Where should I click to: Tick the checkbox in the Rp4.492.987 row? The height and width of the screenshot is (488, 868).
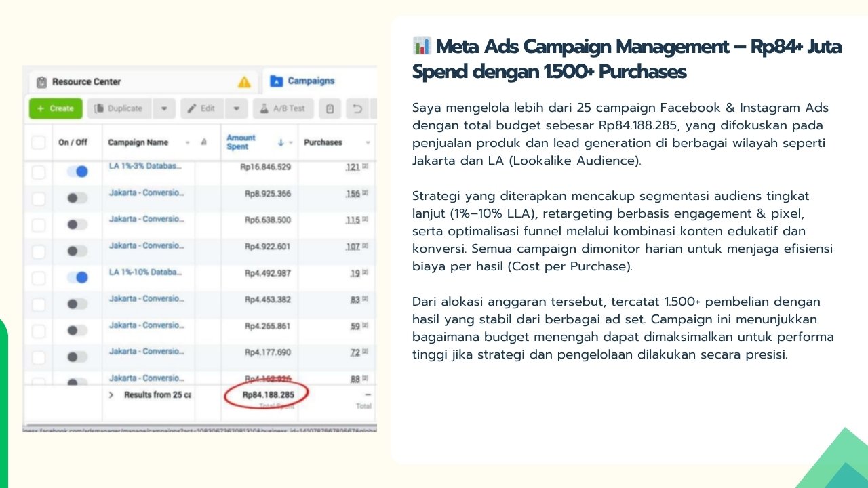coord(39,277)
